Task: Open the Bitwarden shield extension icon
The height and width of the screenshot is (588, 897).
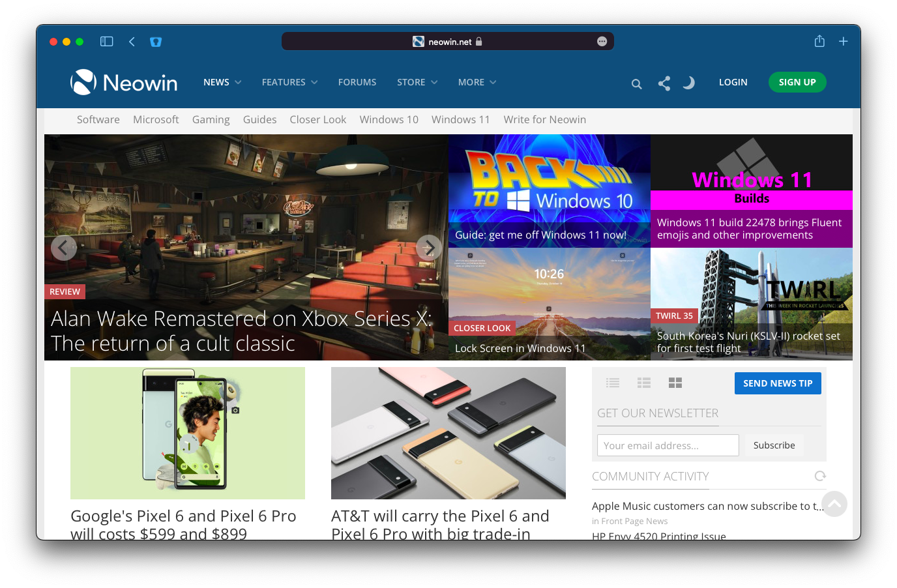Action: pyautogui.click(x=156, y=42)
